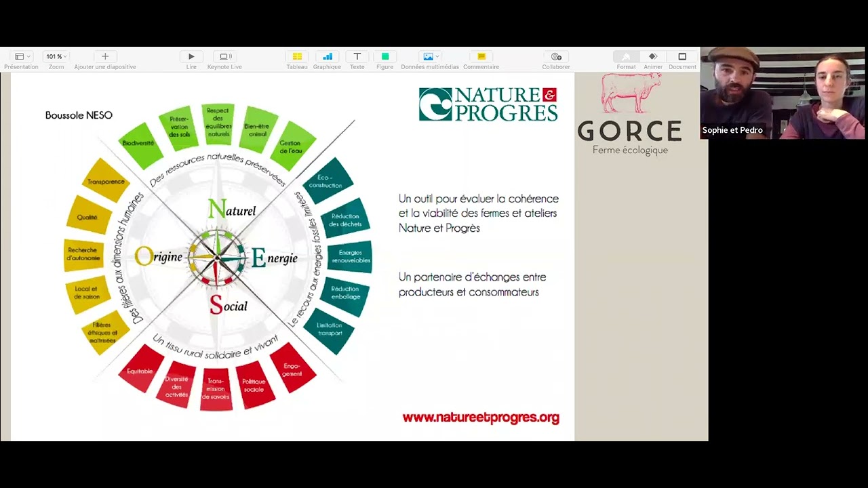This screenshot has width=868, height=488.
Task: Open the 101 % zoom dropdown
Action: (56, 57)
